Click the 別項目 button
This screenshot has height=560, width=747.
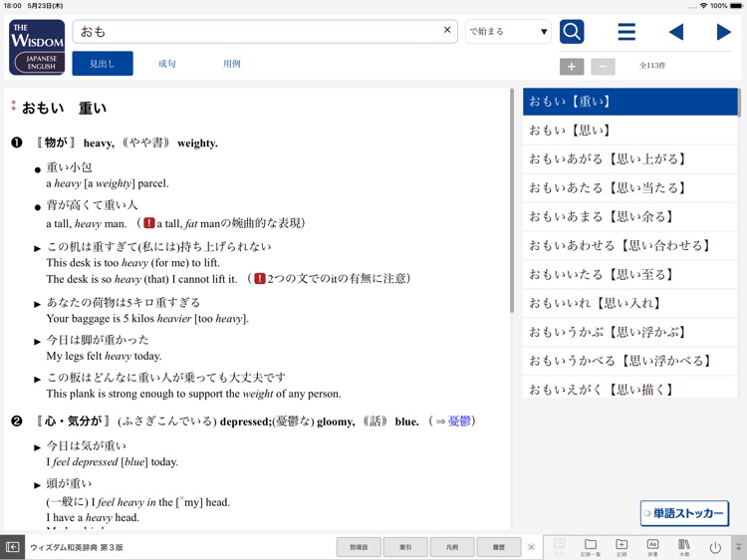tap(359, 547)
